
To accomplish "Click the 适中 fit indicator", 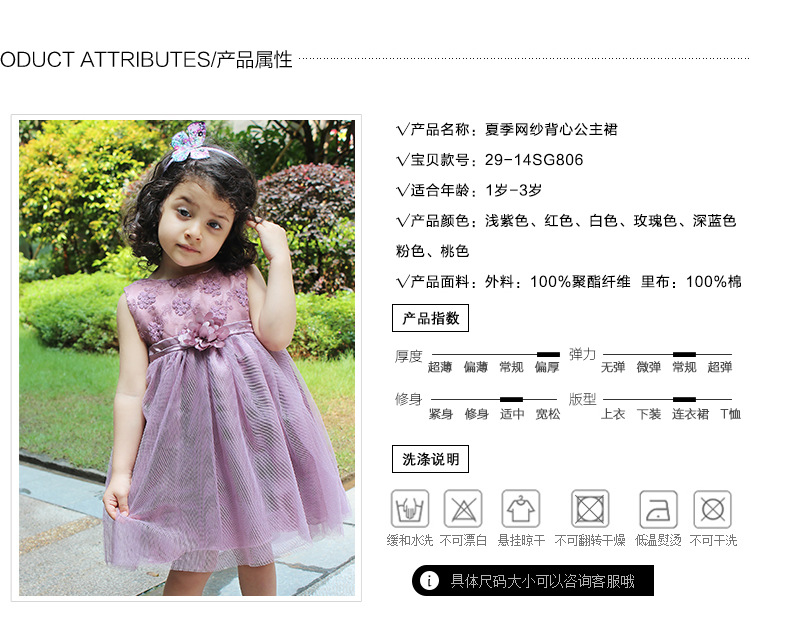I will 511,399.
